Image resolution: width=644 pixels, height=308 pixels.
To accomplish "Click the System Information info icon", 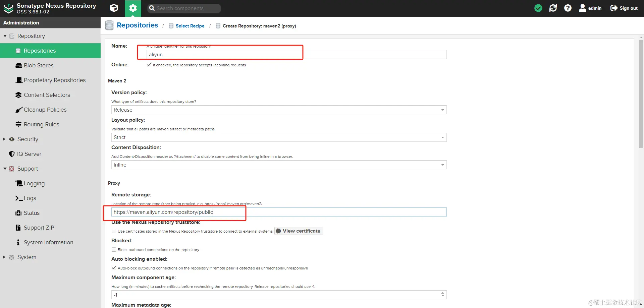I will (18, 242).
